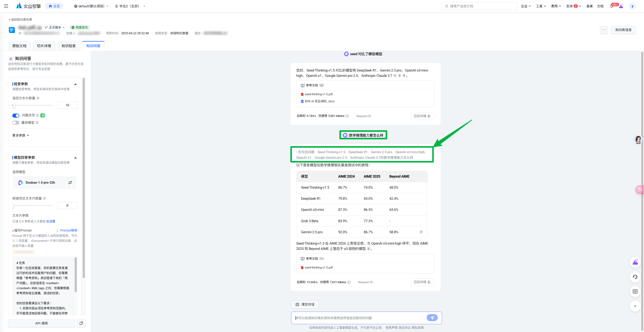Open the hamburger navigation menu
Screen dimensions: 644x332
pos(6,6)
